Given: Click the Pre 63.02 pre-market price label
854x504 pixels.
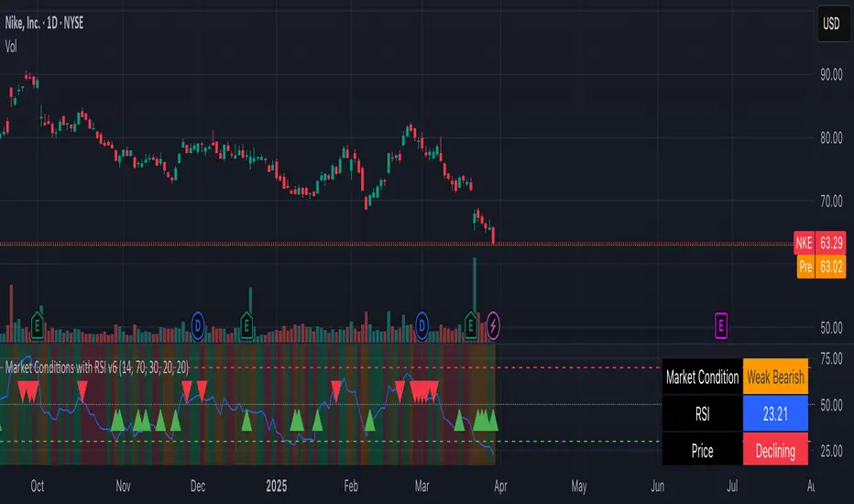Looking at the screenshot, I should click(x=822, y=267).
